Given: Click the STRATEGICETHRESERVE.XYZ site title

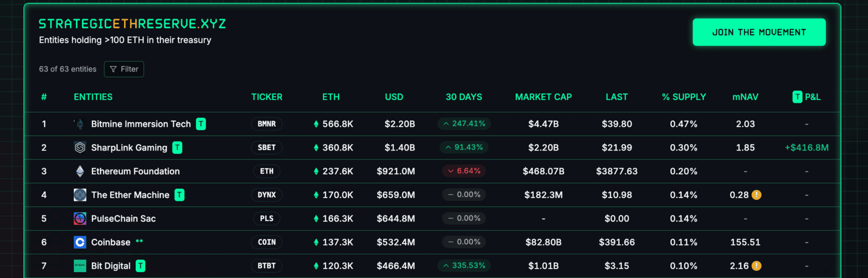Looking at the screenshot, I should click(132, 24).
